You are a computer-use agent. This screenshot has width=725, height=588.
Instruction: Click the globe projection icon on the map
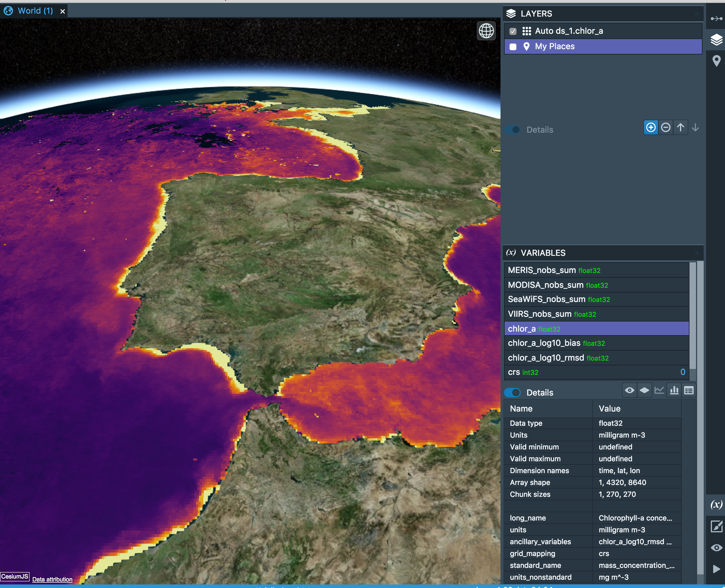pyautogui.click(x=486, y=31)
